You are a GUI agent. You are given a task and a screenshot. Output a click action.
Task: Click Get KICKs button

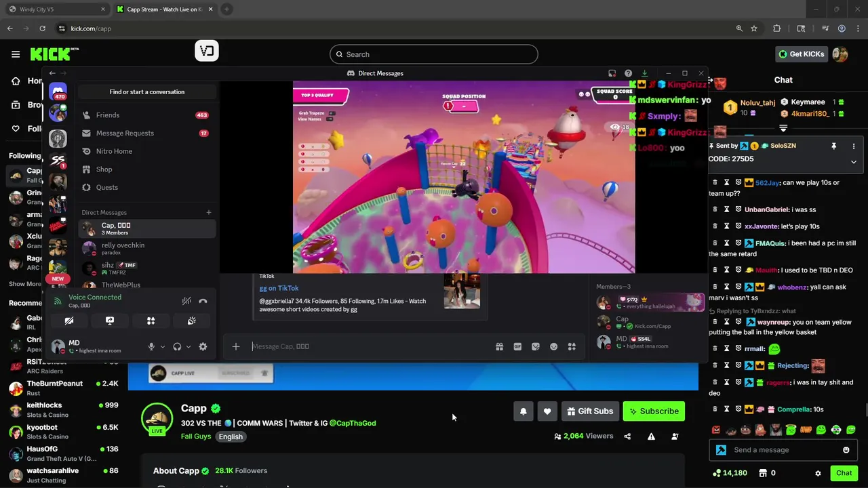802,54
